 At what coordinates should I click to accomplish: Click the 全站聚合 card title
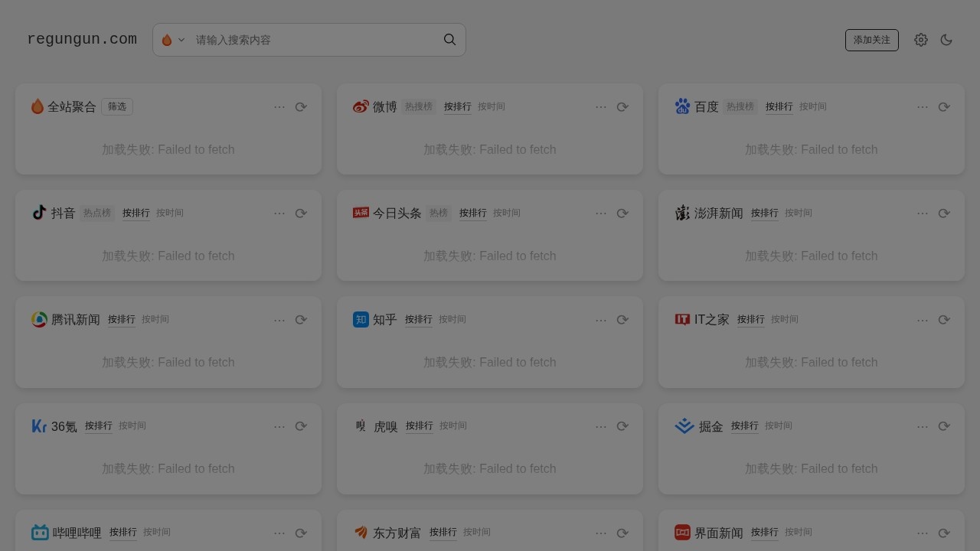coord(72,106)
